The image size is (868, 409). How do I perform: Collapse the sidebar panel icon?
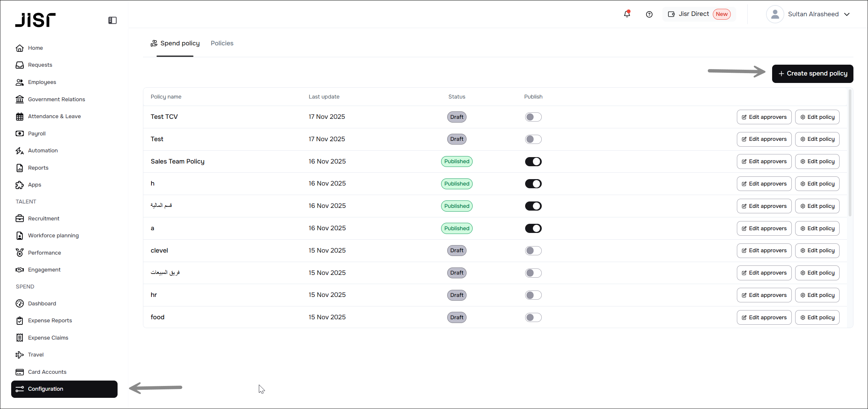click(x=112, y=20)
